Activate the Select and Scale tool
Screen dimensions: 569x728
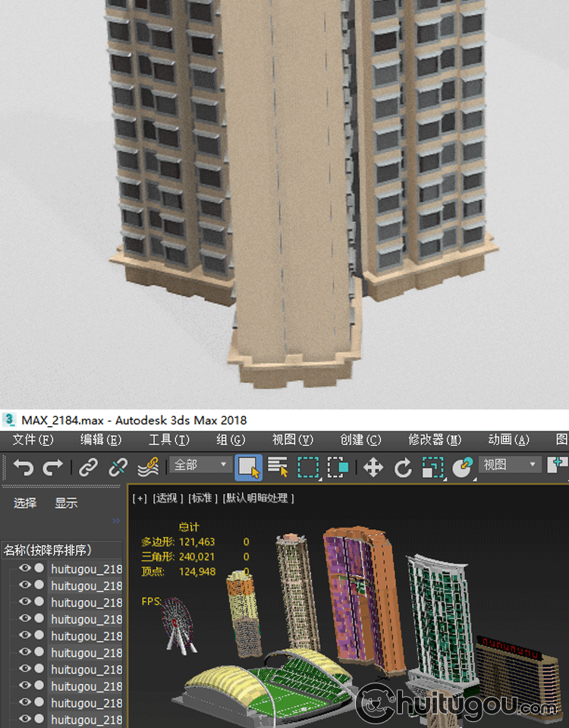[x=432, y=467]
